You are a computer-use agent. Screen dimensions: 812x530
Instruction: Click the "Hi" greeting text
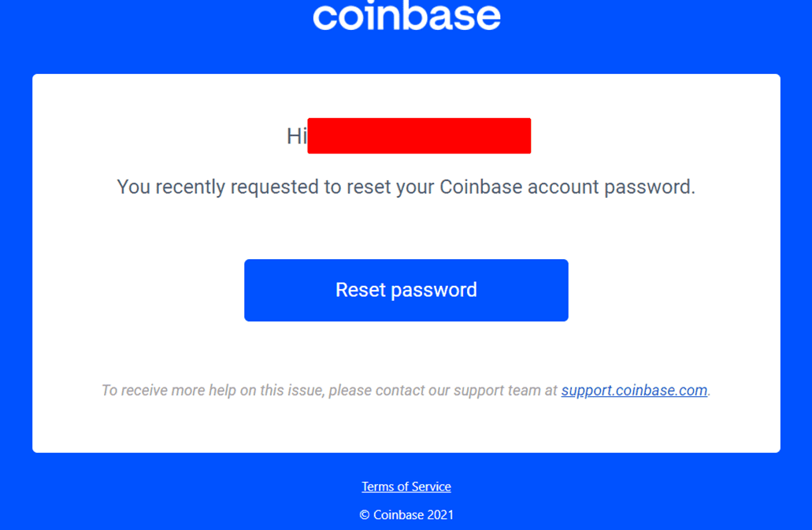pyautogui.click(x=296, y=136)
